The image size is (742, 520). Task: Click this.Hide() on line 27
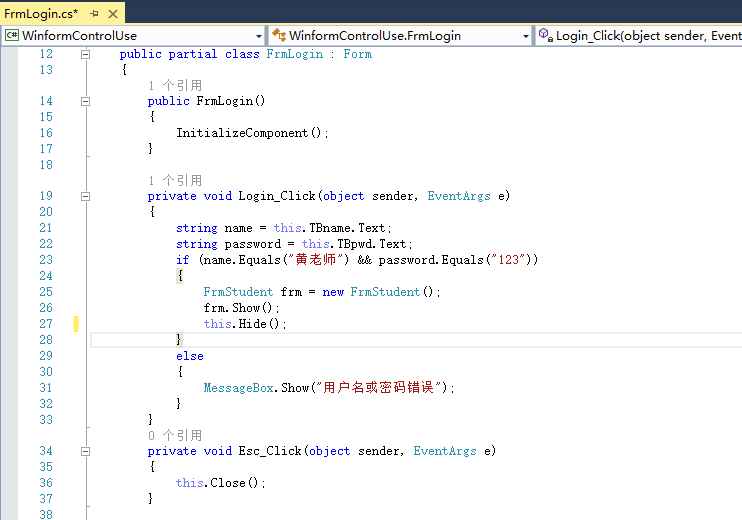[242, 324]
